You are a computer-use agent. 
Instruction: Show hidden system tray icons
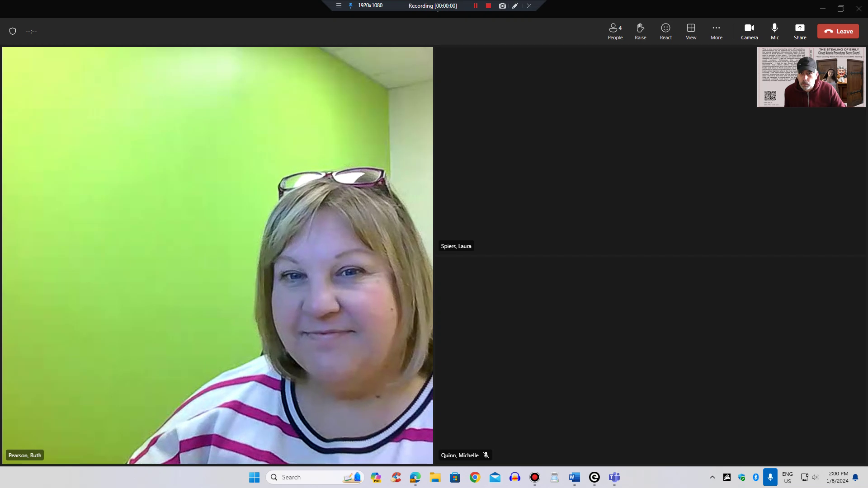pos(712,477)
